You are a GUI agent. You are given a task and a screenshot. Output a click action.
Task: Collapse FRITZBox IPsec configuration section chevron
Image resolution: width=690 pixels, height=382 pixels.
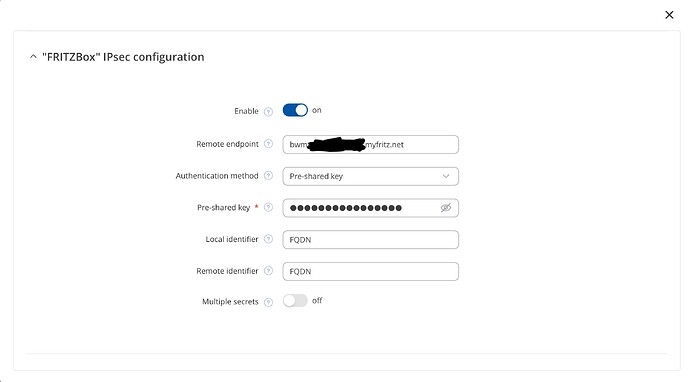(x=33, y=57)
